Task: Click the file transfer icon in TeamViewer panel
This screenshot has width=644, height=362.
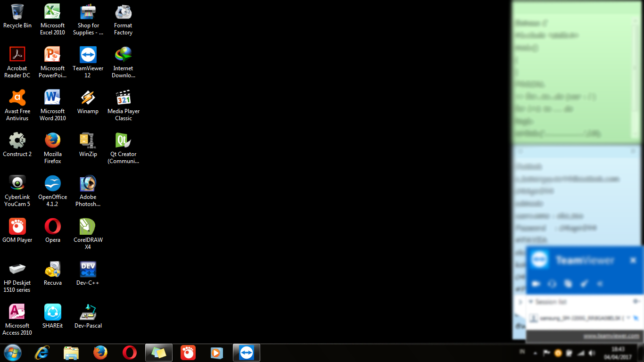Action: coord(568,283)
